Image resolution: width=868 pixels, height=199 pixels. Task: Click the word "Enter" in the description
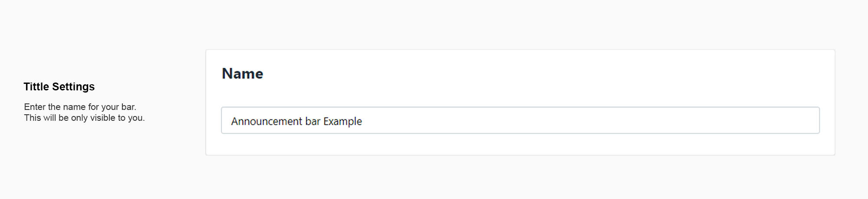[x=35, y=107]
